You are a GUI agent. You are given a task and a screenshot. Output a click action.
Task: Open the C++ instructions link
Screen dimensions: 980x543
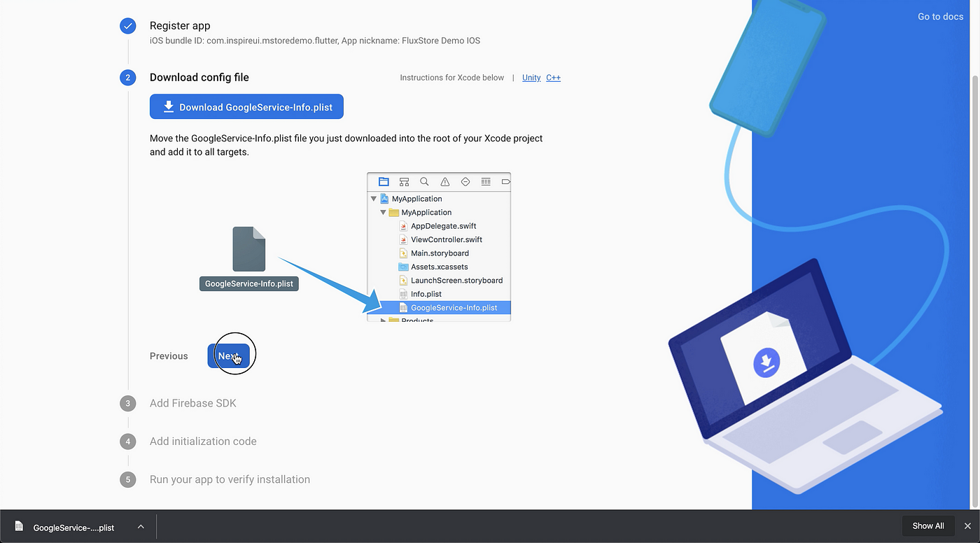(x=553, y=78)
